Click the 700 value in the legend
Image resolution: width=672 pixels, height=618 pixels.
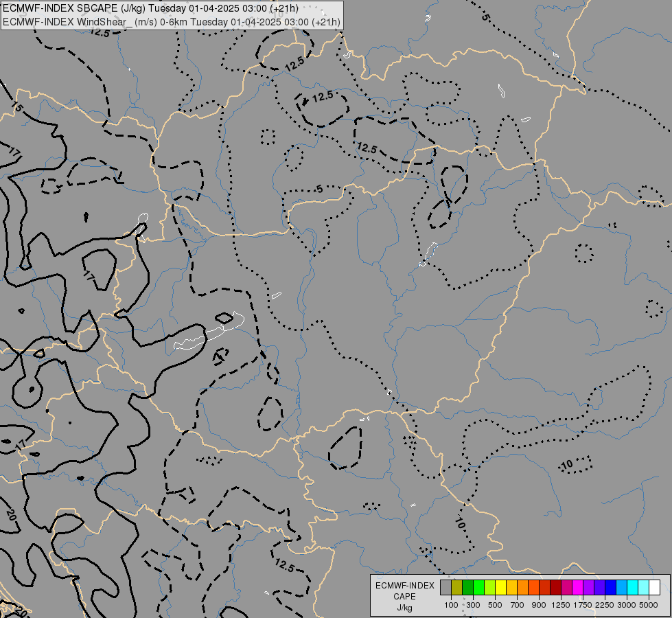pos(518,605)
